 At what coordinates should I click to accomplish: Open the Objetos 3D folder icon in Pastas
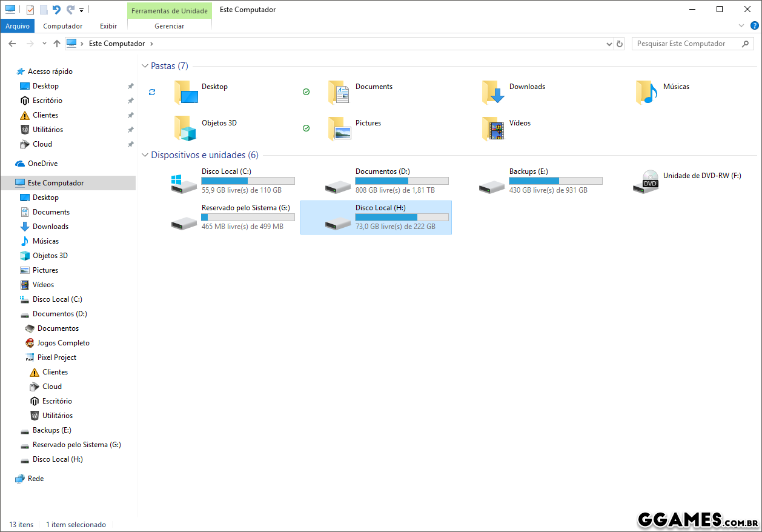coord(185,128)
